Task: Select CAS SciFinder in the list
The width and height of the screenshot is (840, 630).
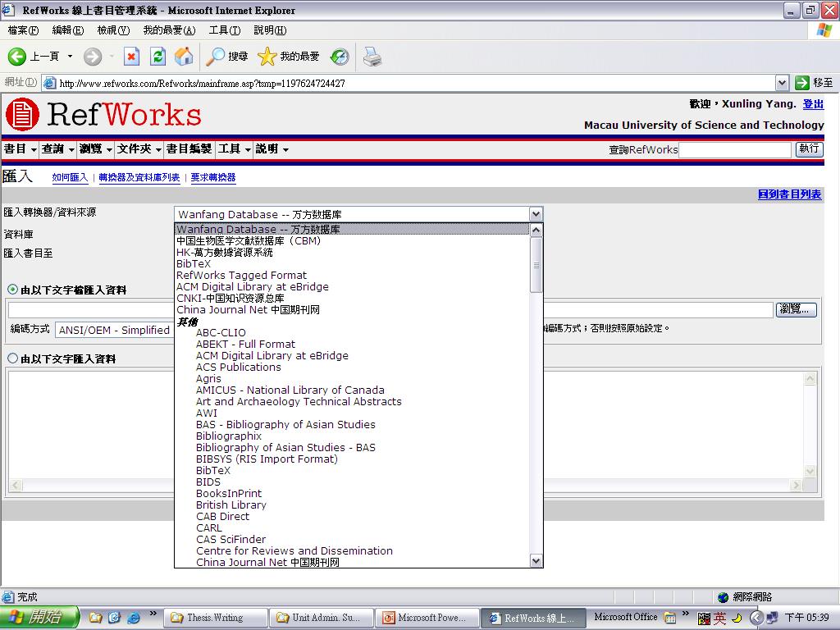Action: point(231,540)
